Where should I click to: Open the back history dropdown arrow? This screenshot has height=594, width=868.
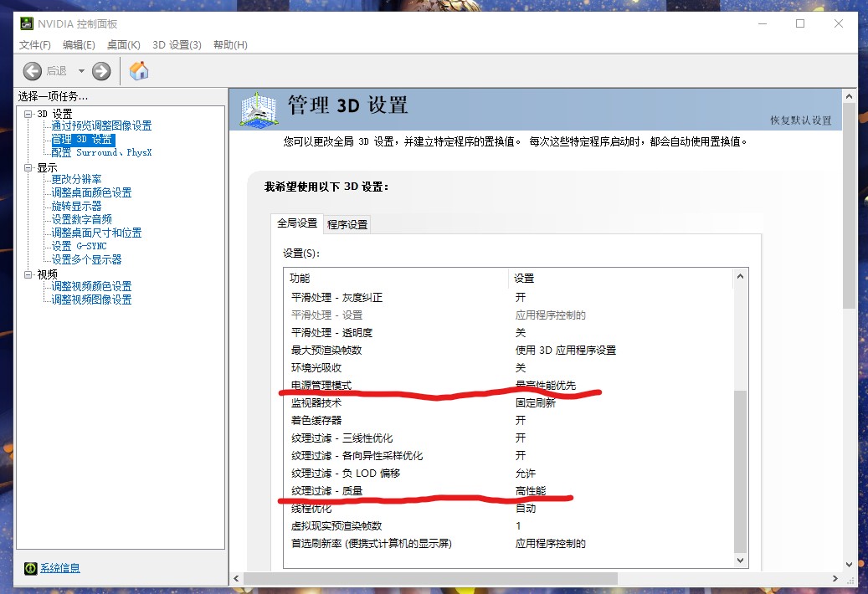[81, 71]
